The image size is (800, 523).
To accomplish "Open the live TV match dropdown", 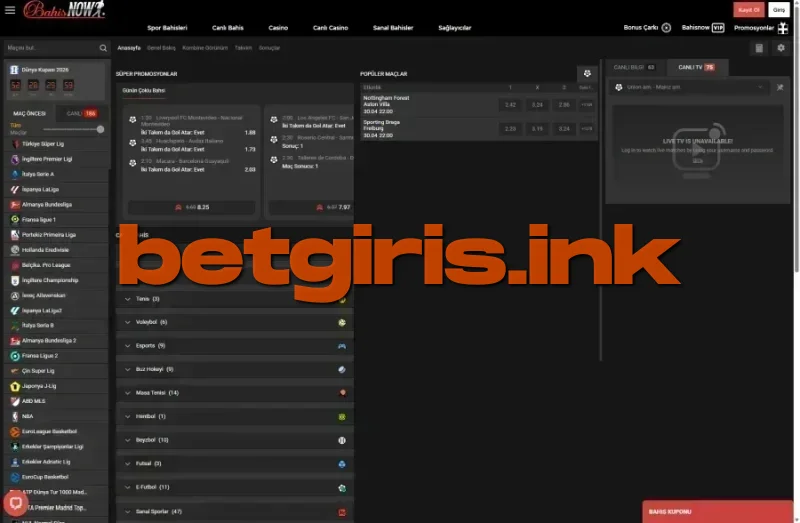I will pos(690,87).
